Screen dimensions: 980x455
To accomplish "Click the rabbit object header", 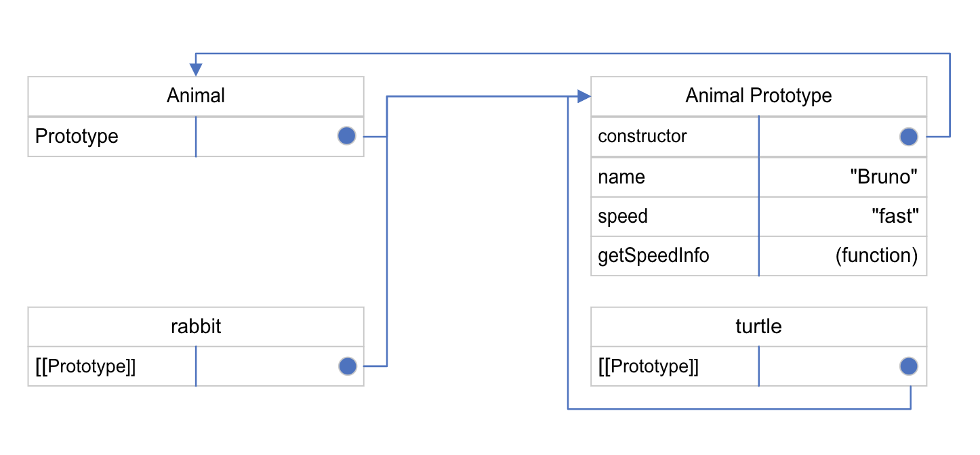I will tap(196, 326).
